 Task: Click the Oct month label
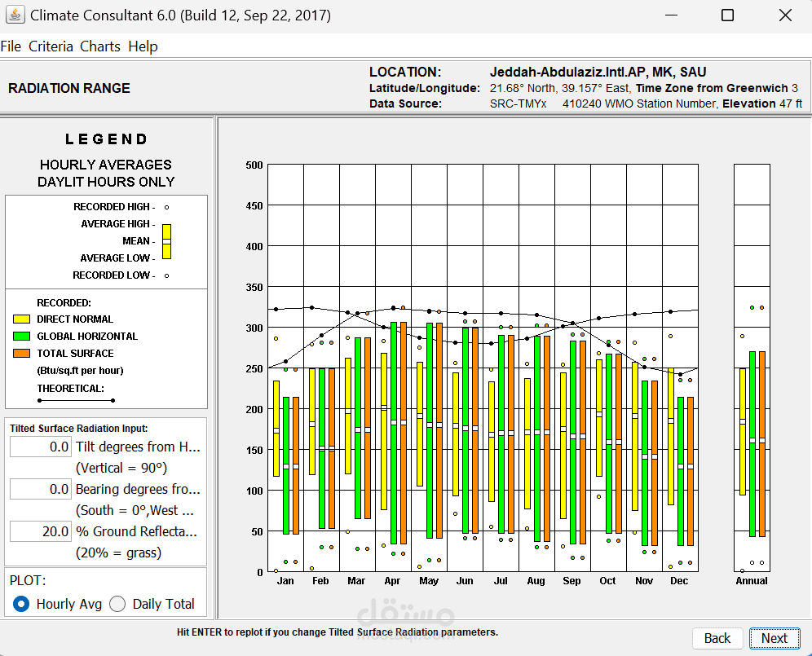[608, 581]
